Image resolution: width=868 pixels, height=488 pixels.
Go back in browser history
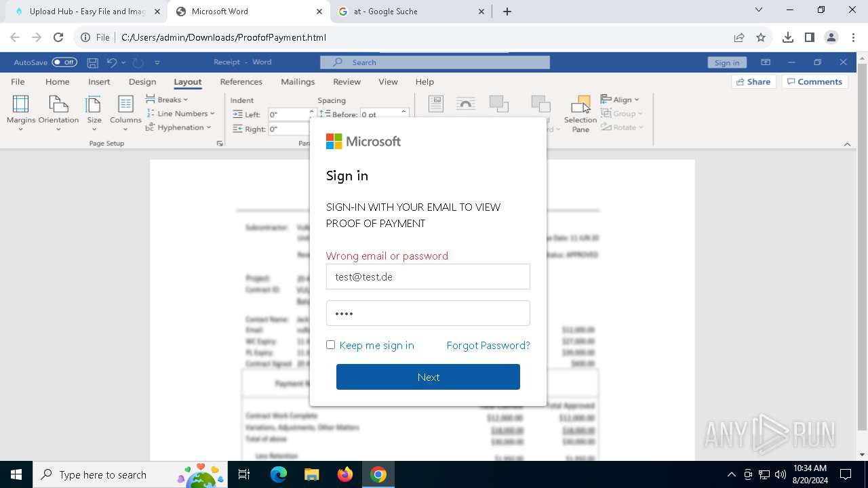15,37
